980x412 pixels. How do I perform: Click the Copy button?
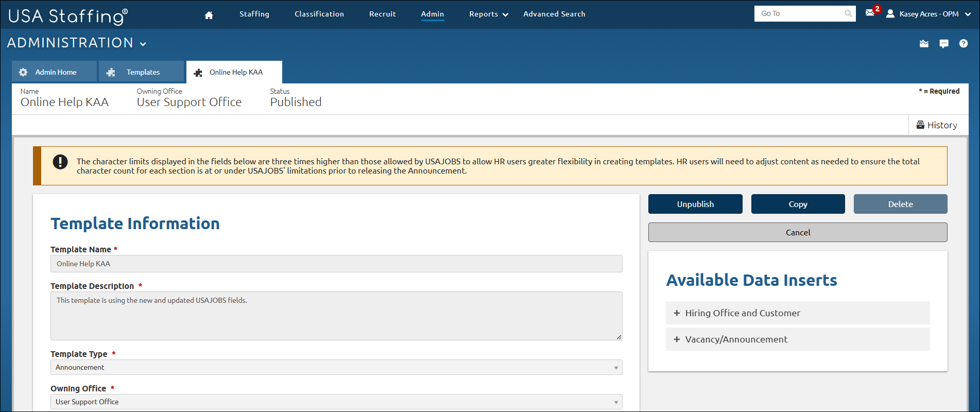coord(798,204)
